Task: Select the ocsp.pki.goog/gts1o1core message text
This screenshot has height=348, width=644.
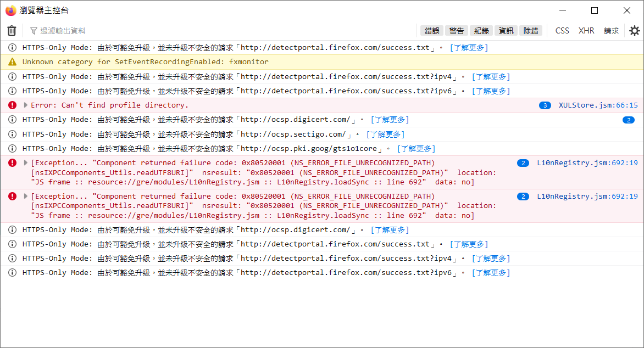Action: [x=206, y=149]
